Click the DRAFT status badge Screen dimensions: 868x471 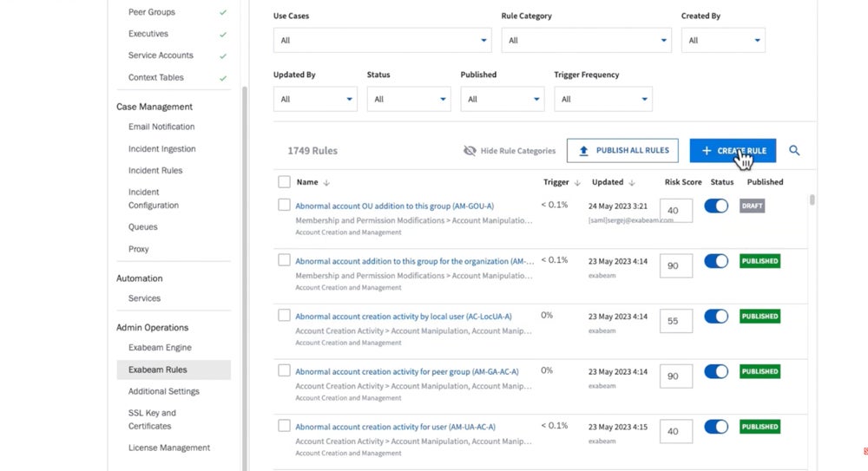point(752,206)
